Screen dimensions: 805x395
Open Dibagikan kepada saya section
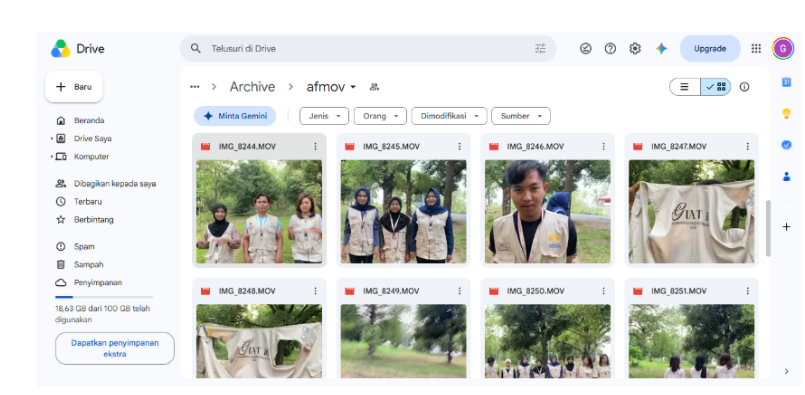click(x=115, y=183)
